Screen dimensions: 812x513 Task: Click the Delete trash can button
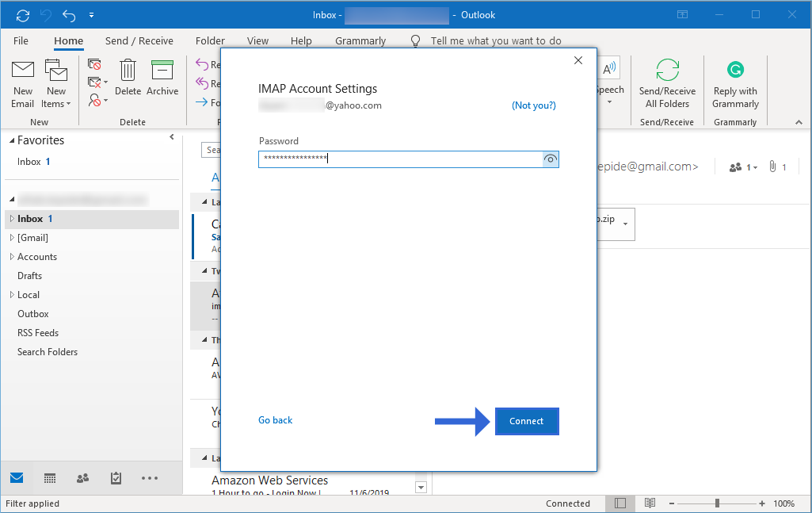(x=128, y=78)
